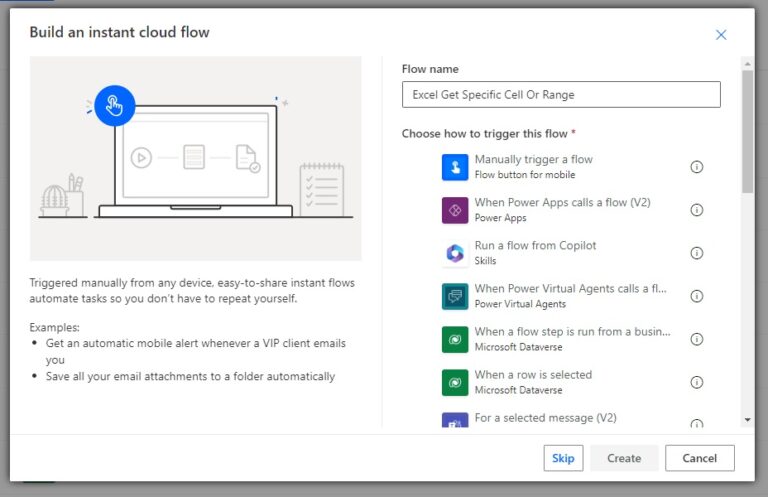Viewport: 768px width, 497px height.
Task: Click the Create button
Action: click(623, 458)
